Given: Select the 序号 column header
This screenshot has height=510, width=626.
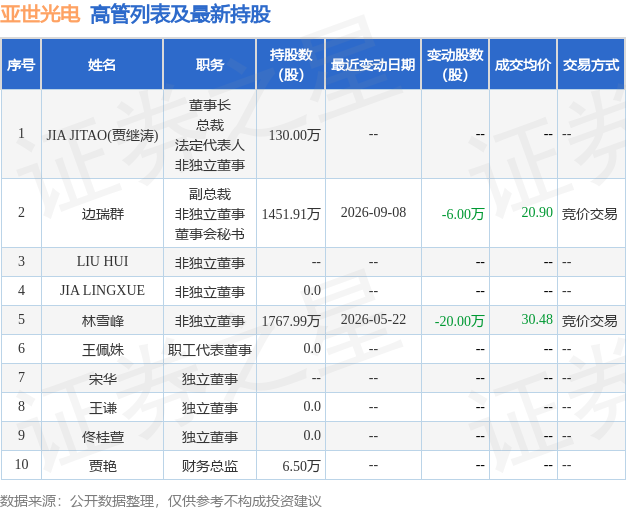Looking at the screenshot, I should point(21,64).
